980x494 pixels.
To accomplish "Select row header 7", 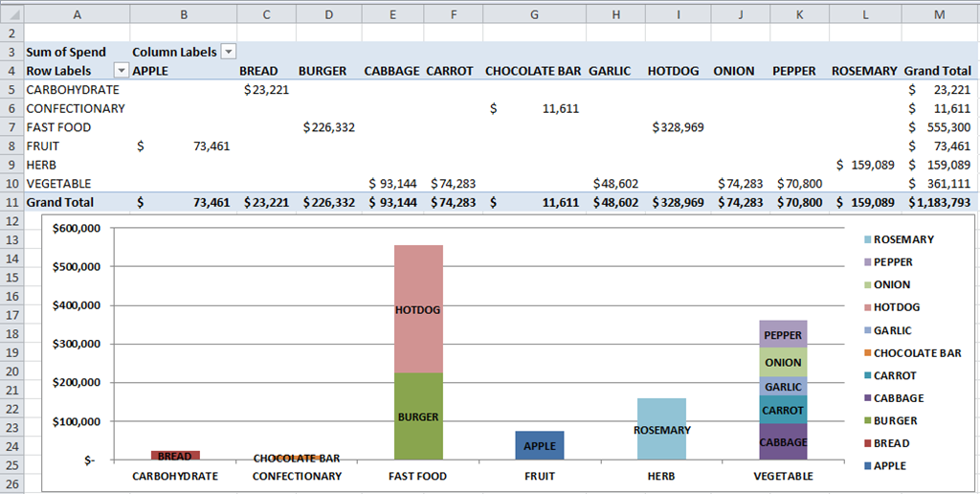I will tap(11, 127).
